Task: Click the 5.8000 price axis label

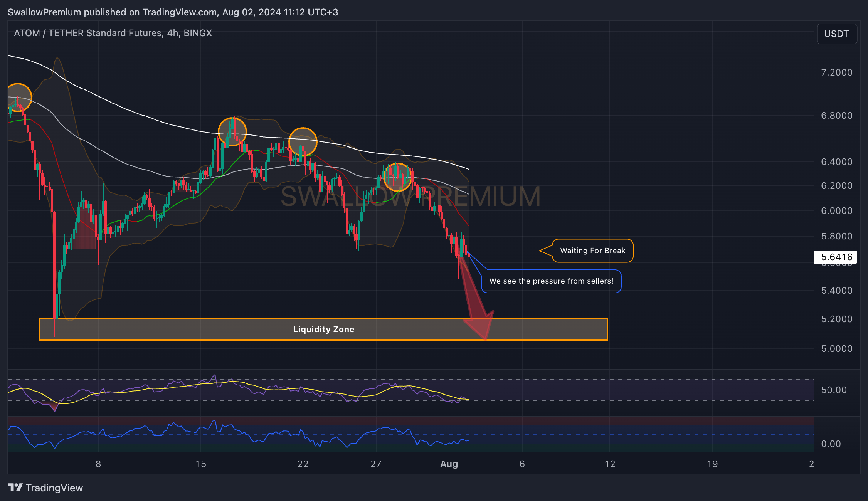Action: tap(837, 236)
